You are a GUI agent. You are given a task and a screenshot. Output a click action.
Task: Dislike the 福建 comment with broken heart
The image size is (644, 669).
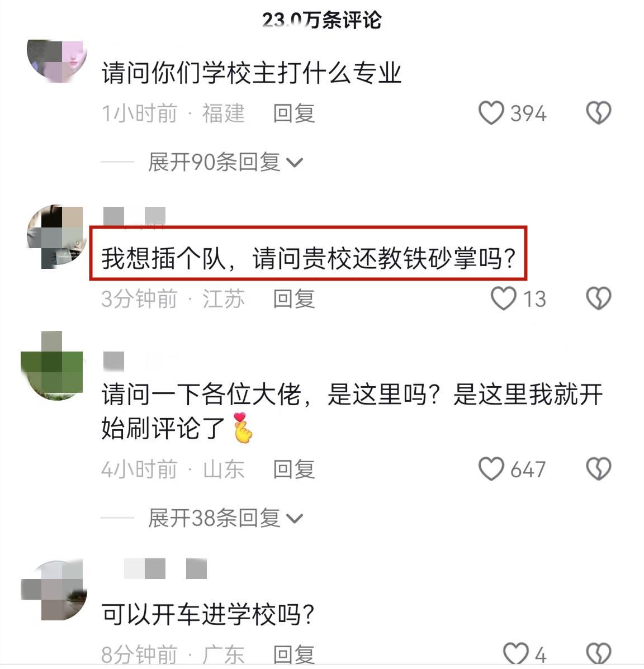pos(598,113)
